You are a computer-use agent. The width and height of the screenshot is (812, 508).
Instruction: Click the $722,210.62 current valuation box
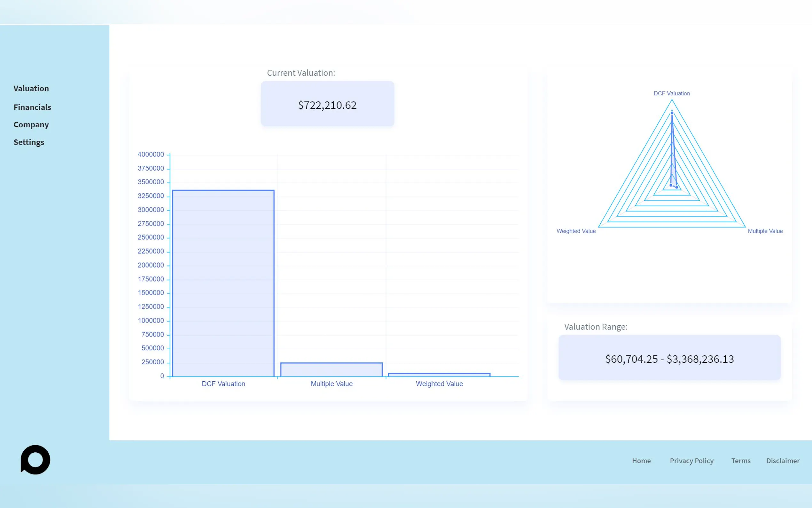click(327, 104)
